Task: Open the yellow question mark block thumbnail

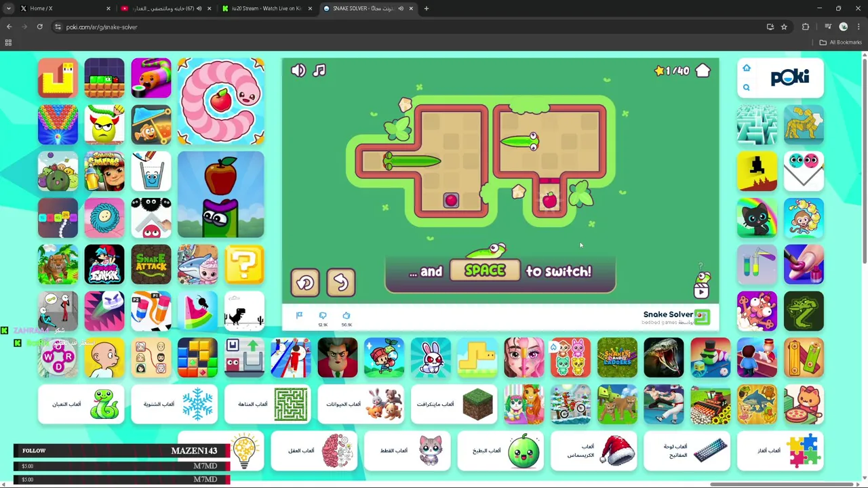Action: point(244,264)
